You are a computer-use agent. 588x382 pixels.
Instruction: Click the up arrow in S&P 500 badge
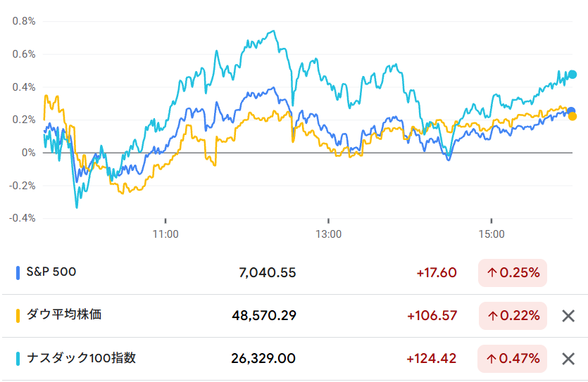tap(492, 273)
